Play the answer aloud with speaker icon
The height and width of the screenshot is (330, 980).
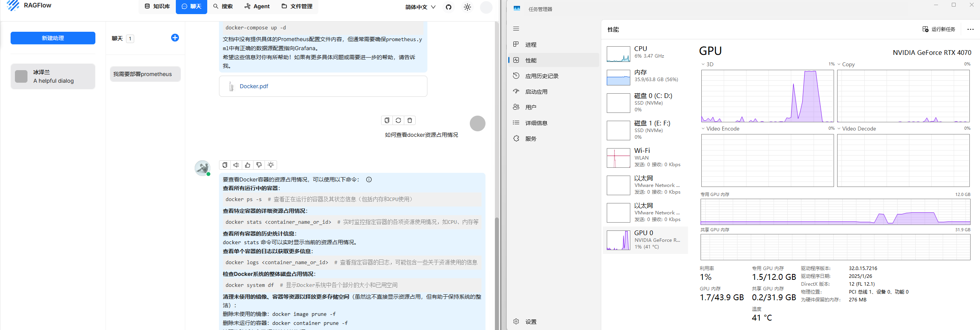pyautogui.click(x=236, y=165)
